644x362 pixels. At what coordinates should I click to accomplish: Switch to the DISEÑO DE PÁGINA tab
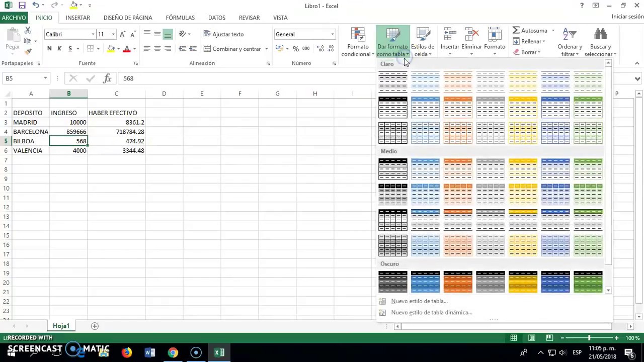(x=128, y=18)
